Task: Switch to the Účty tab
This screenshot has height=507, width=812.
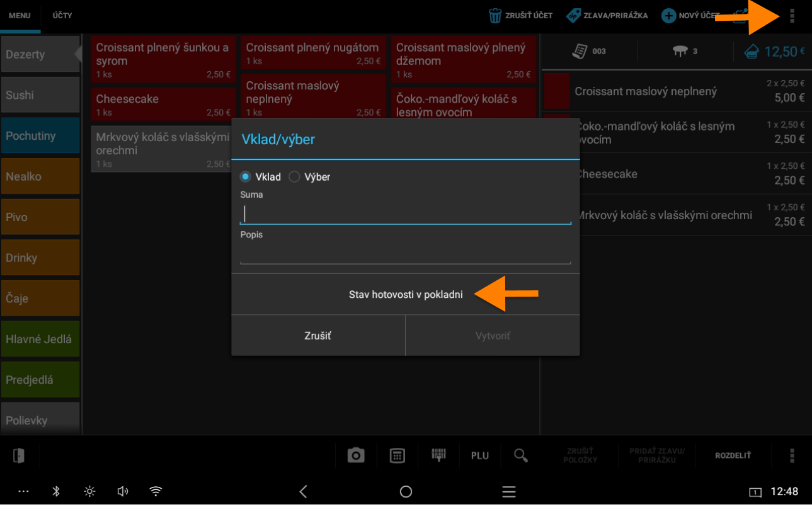Action: [x=62, y=16]
